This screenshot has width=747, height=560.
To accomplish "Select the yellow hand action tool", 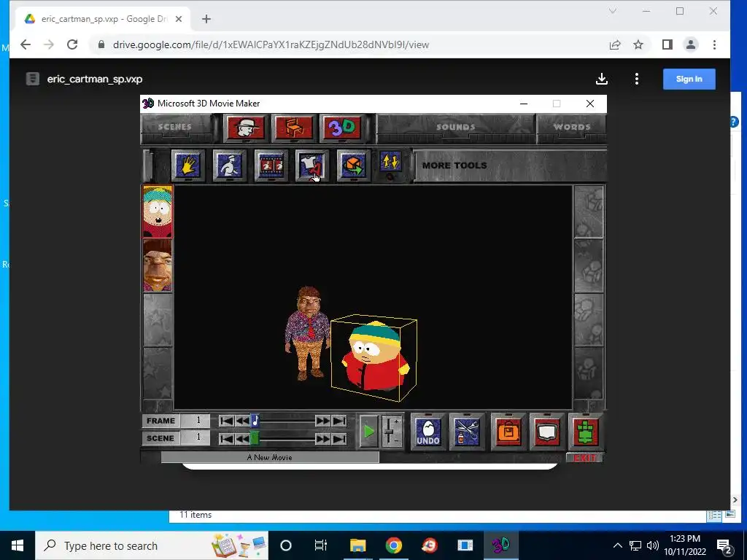I will tap(187, 166).
